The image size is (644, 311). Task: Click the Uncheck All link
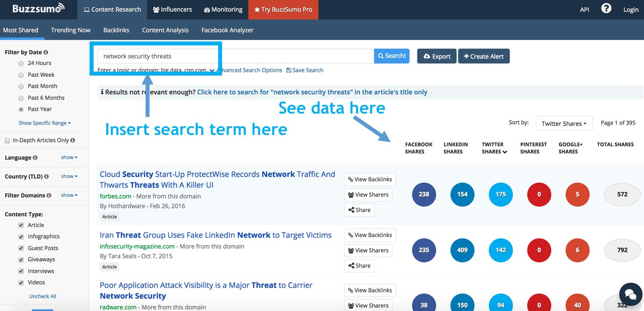[42, 296]
